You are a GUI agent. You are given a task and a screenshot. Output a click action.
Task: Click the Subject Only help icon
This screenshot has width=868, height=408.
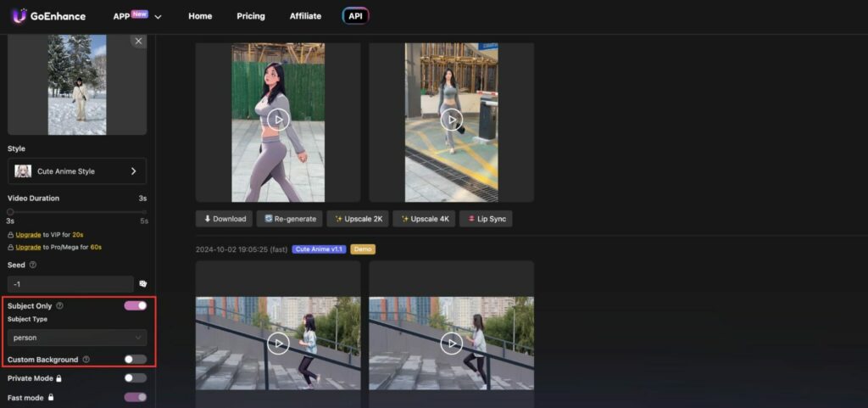point(59,305)
